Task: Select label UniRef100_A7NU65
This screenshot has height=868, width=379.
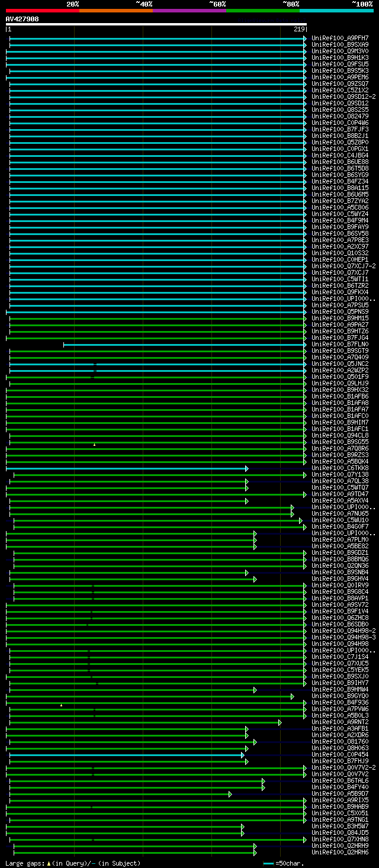Action: pos(340,513)
